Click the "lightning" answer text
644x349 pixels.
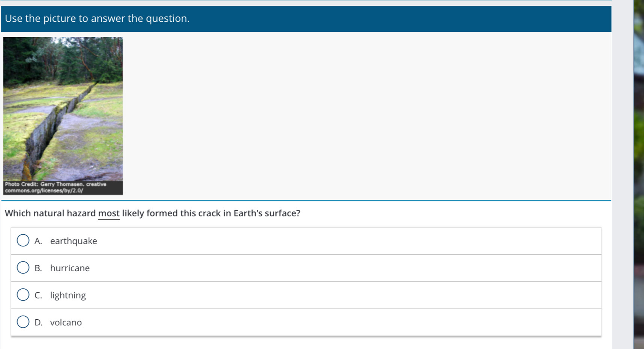[68, 295]
